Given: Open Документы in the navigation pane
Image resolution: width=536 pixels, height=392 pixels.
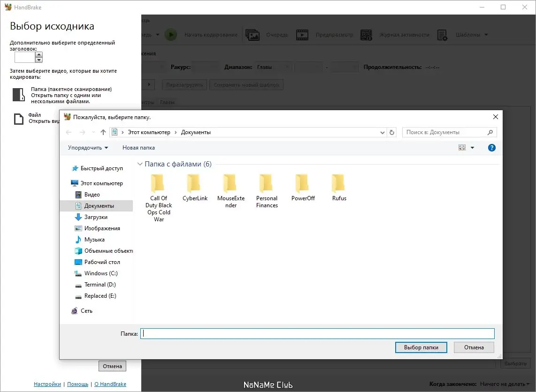Looking at the screenshot, I should pyautogui.click(x=96, y=206).
